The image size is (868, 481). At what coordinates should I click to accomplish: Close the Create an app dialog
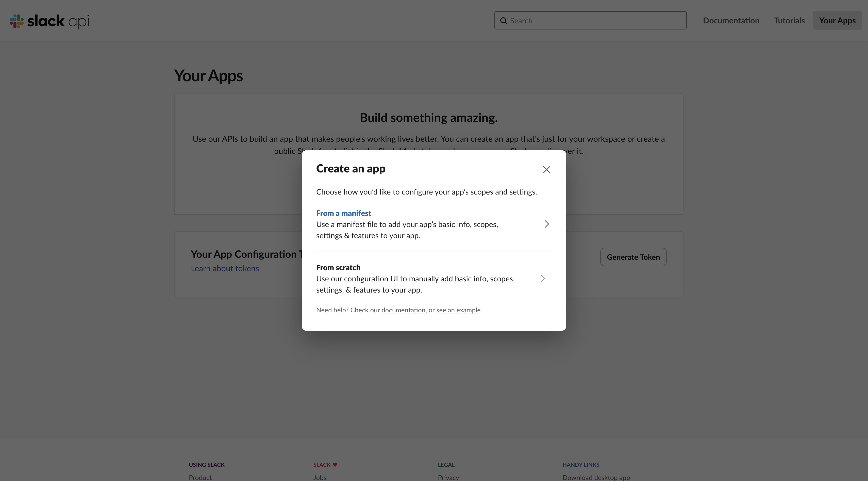pos(546,170)
